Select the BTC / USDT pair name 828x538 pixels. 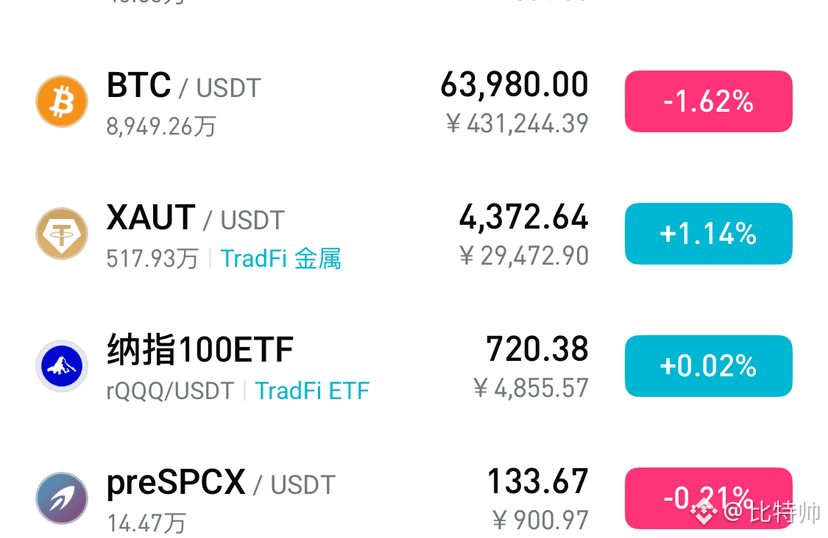(x=184, y=86)
